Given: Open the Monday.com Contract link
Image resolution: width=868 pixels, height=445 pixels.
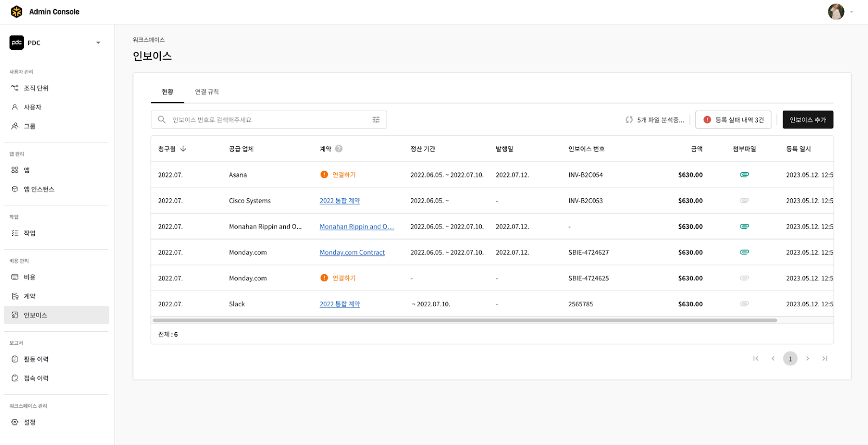Looking at the screenshot, I should [x=352, y=253].
